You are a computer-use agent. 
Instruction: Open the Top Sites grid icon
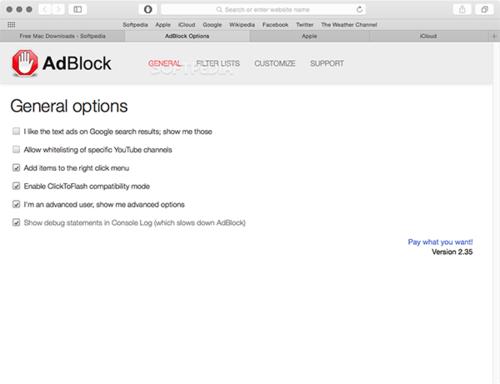pos(11,25)
